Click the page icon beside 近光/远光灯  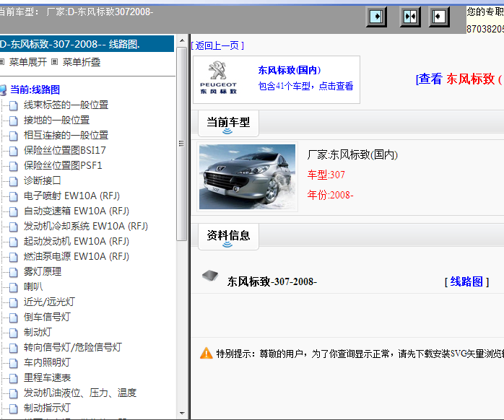[x=13, y=302]
